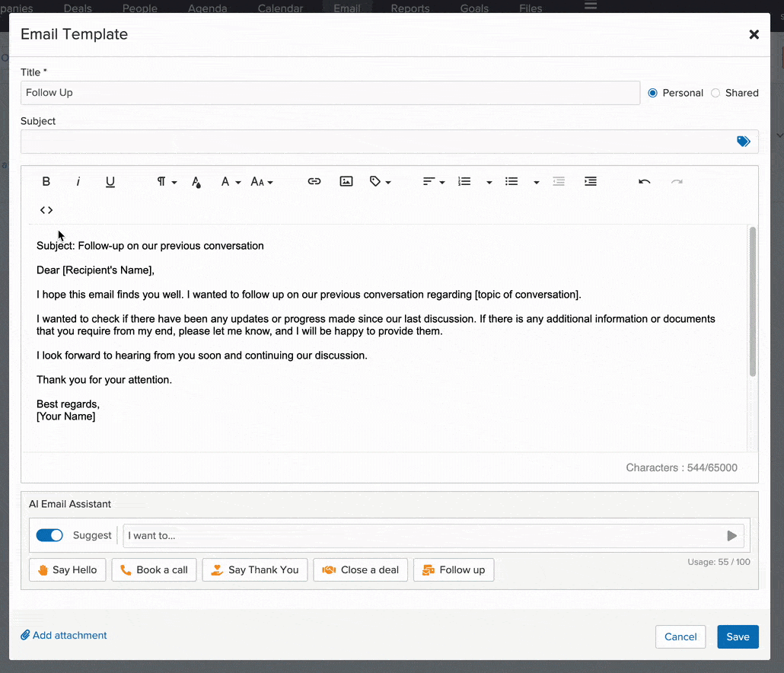The image size is (784, 673).
Task: Save the Follow Up email template
Action: (737, 636)
